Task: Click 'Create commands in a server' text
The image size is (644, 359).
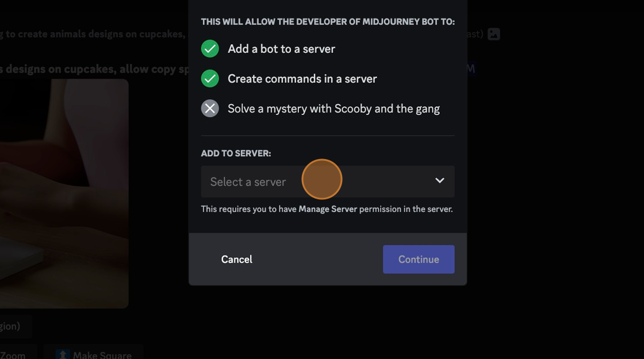Action: [x=302, y=79]
